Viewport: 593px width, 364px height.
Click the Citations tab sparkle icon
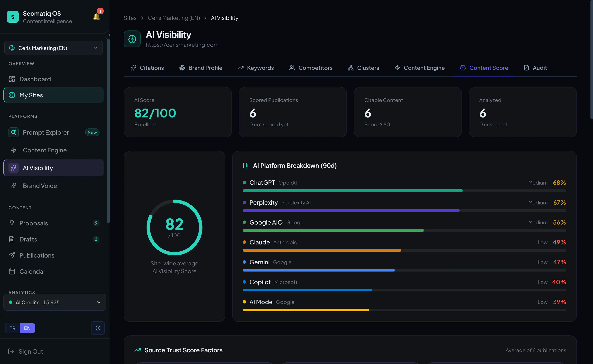tap(133, 68)
